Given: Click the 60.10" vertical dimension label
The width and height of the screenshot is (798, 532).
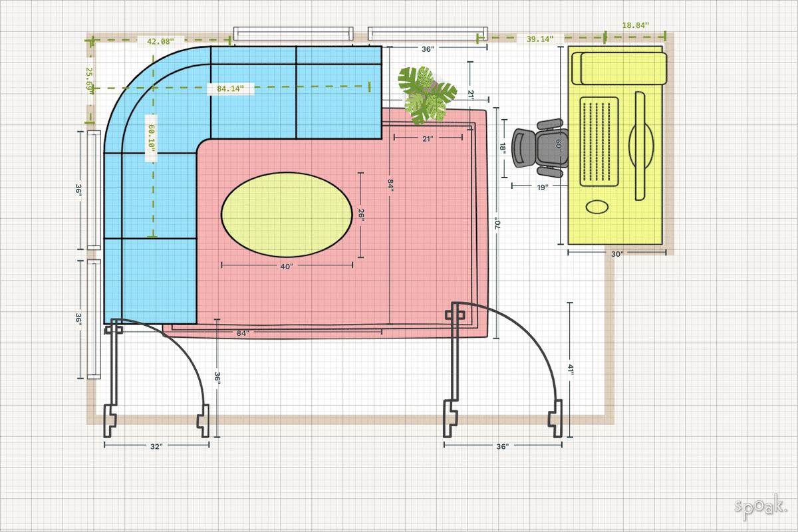Looking at the screenshot, I should [x=152, y=137].
